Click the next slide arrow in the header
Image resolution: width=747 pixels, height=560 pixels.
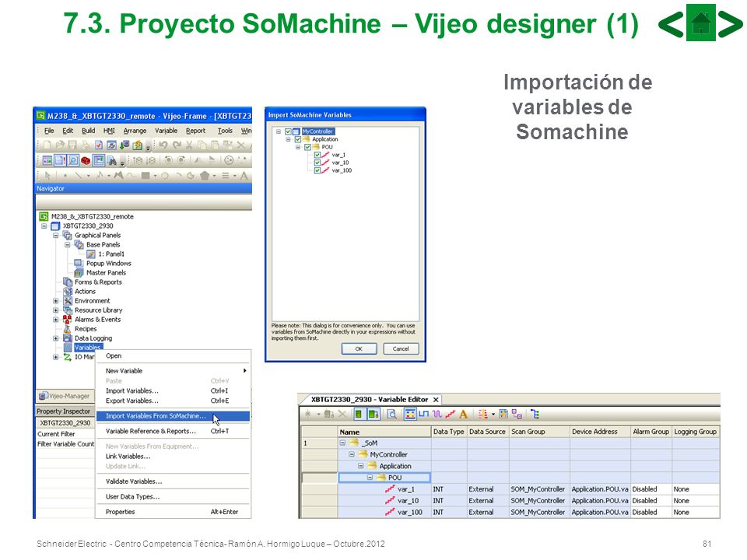point(730,24)
